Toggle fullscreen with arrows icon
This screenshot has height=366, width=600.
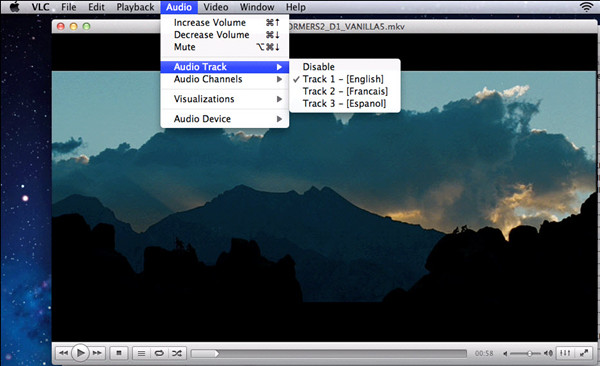point(584,353)
